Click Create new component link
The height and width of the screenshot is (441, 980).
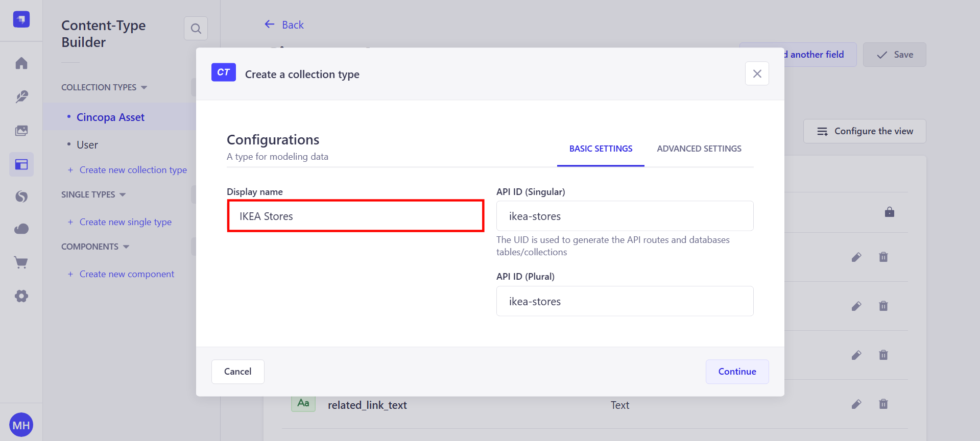point(121,274)
